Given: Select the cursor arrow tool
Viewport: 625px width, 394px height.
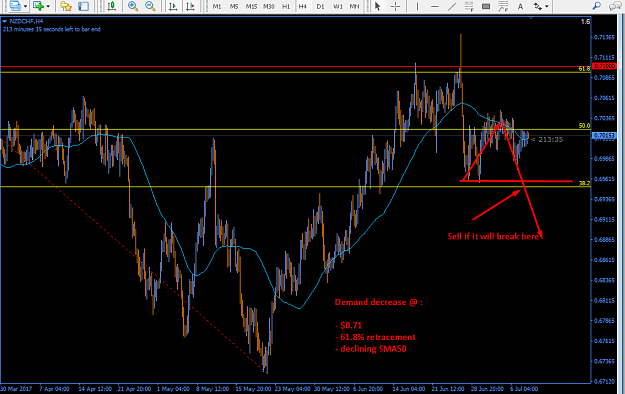Looking at the screenshot, I should (377, 6).
